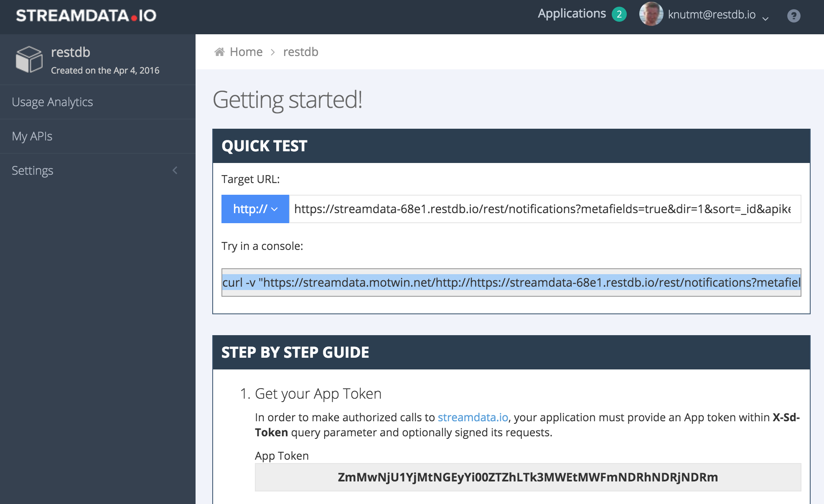This screenshot has width=824, height=504.
Task: Click the App Token value field
Action: point(528,477)
